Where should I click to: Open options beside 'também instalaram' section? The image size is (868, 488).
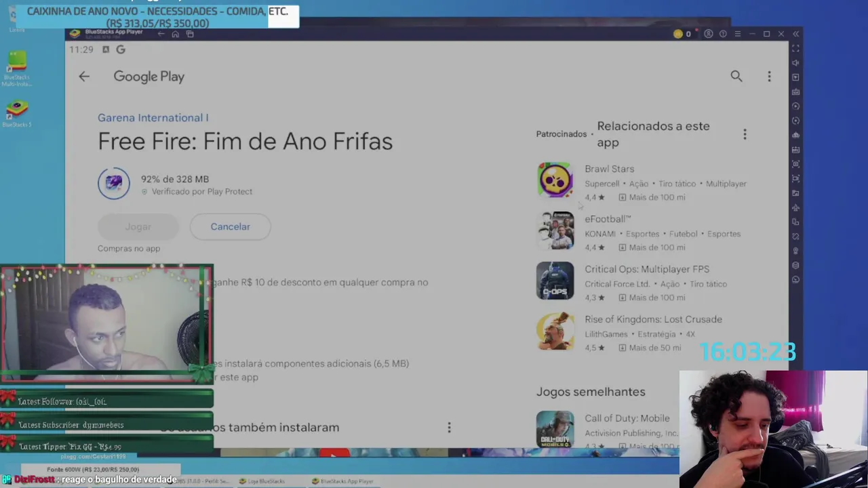tap(449, 427)
